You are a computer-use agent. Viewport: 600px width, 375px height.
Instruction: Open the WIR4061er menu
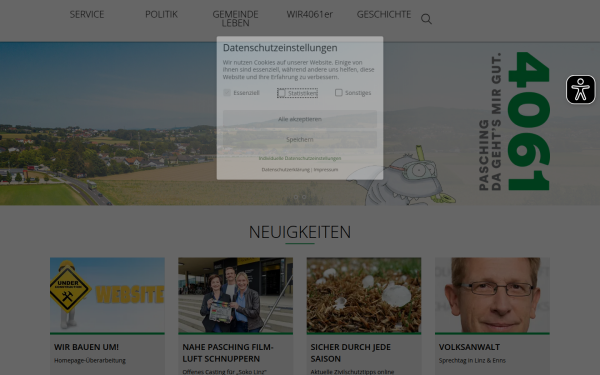click(x=310, y=14)
